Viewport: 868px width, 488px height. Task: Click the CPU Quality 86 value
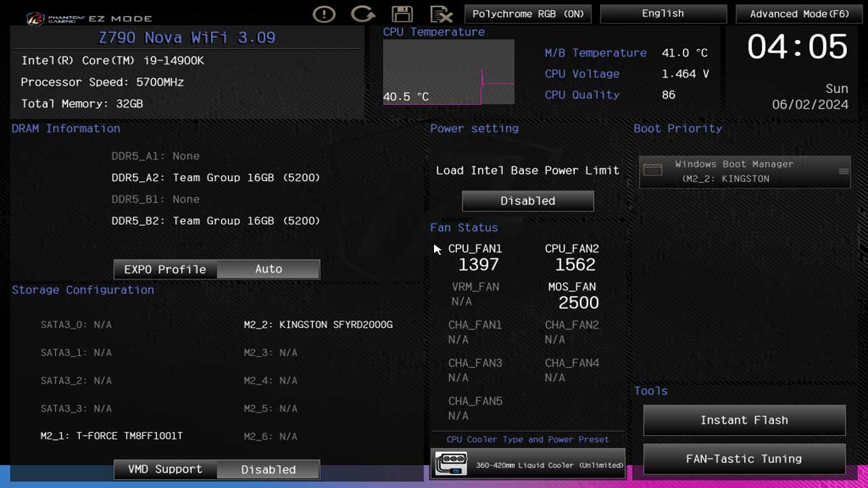click(669, 95)
